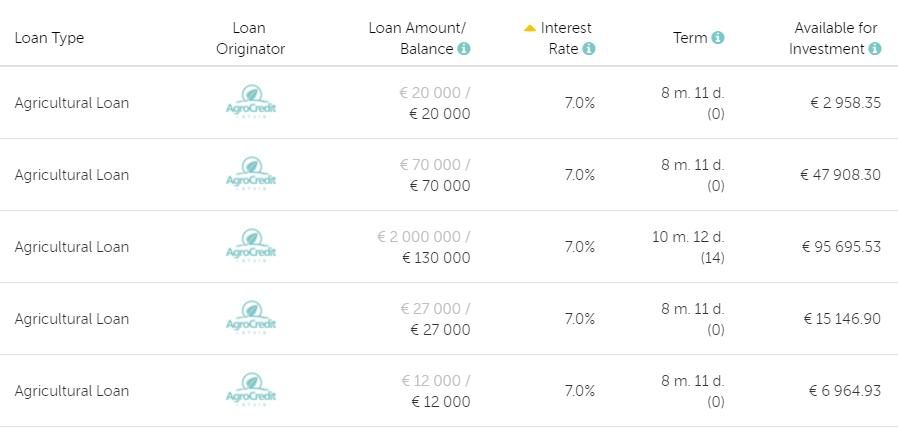Click info icon next to Loan Amount/Balance
This screenshot has width=898, height=448.
[464, 49]
